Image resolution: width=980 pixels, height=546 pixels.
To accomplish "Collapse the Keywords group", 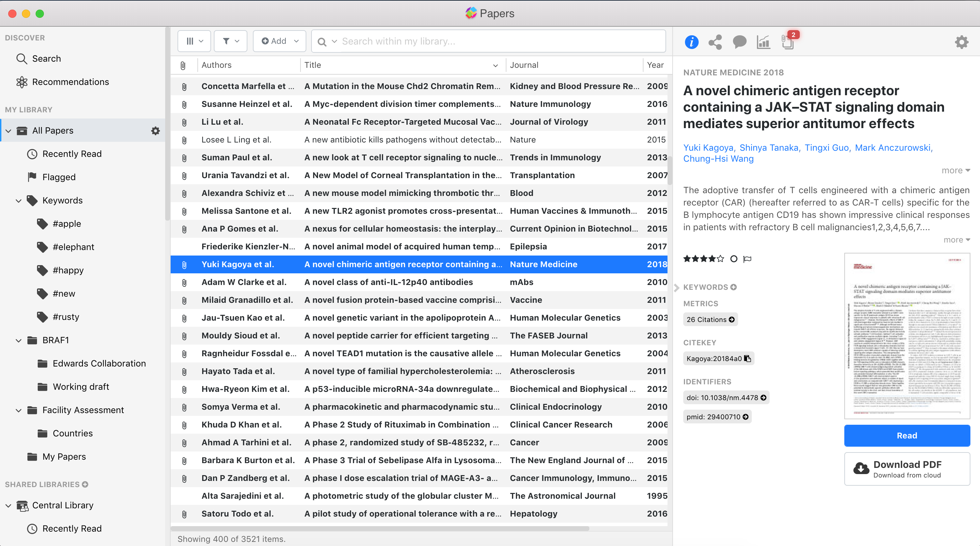I will [x=18, y=200].
